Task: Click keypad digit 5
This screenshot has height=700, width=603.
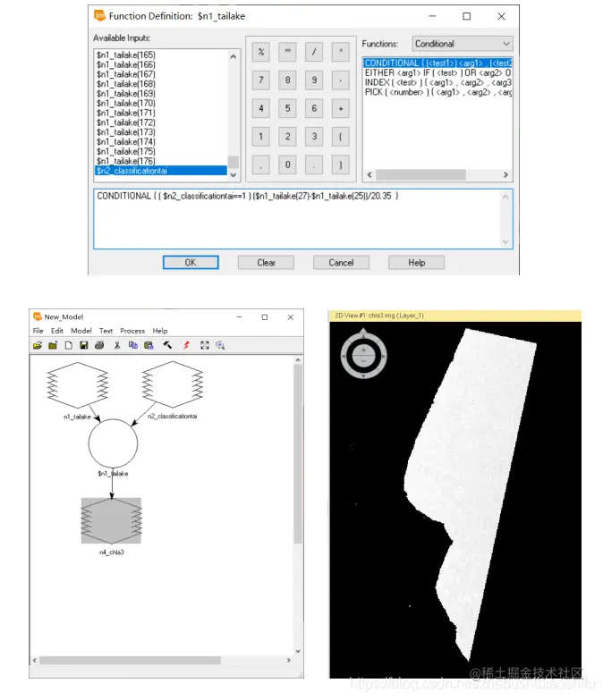Action: click(x=288, y=108)
